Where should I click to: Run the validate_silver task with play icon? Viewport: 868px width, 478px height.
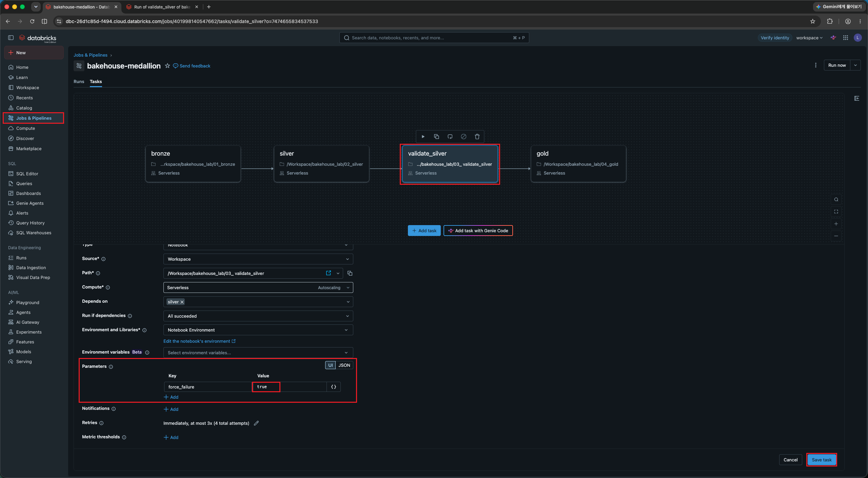[x=423, y=137]
